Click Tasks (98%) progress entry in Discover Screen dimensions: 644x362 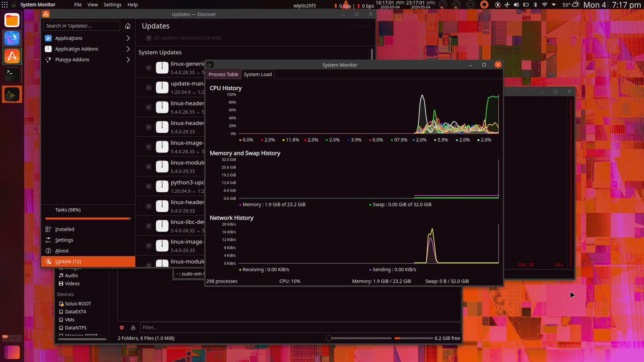point(68,210)
